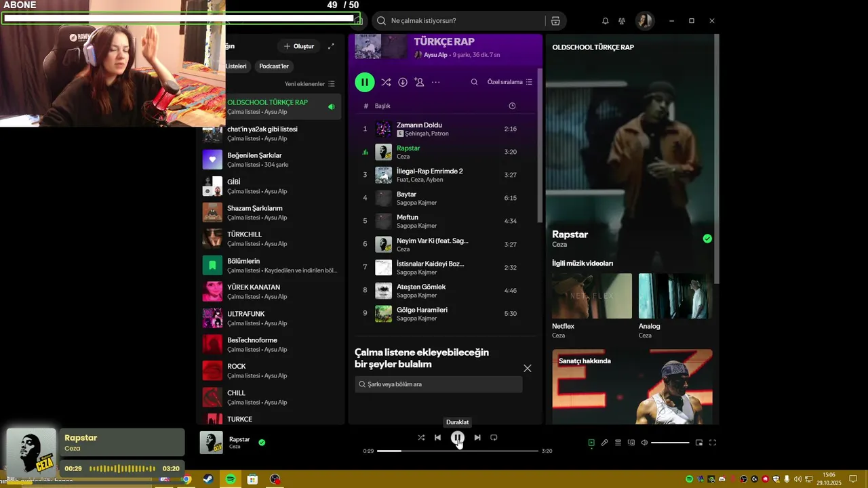Switch player to full screen
Screen dimensions: 868x488
tap(713, 443)
